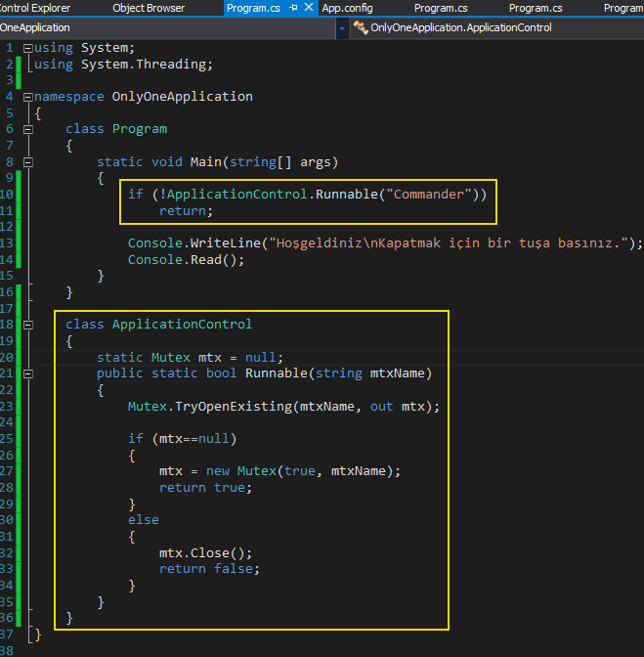Click the 'OnlyOneApplication' namespace name in code

(x=182, y=97)
